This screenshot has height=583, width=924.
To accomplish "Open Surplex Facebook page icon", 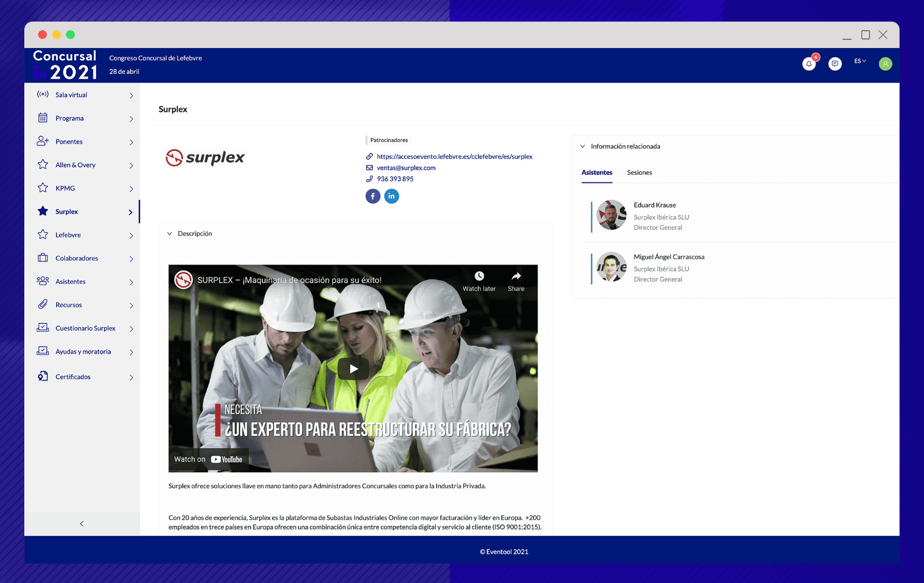I will click(x=373, y=196).
